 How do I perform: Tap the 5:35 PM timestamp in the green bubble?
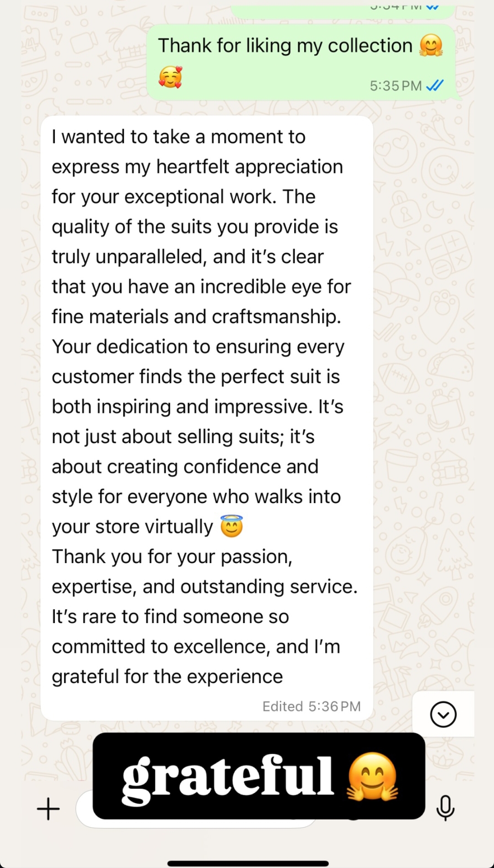pyautogui.click(x=395, y=85)
